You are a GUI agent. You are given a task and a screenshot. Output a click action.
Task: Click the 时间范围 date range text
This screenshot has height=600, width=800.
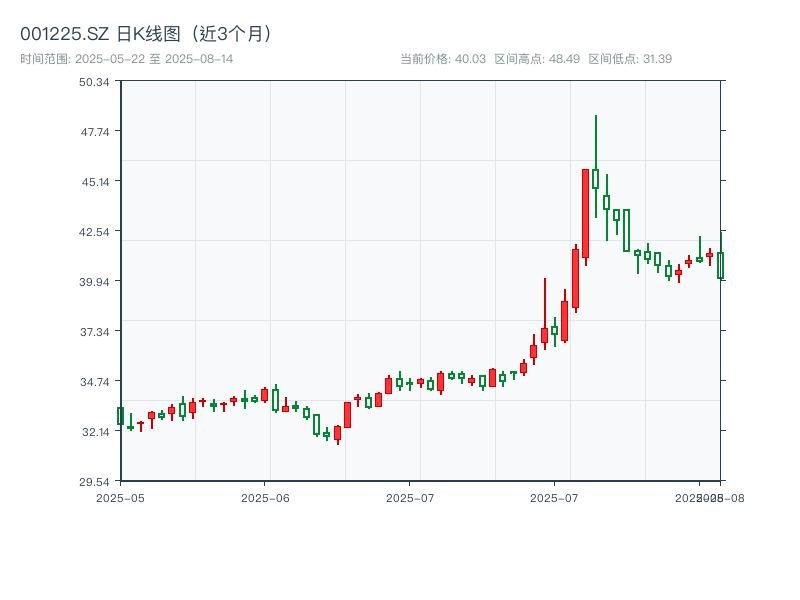coord(127,59)
